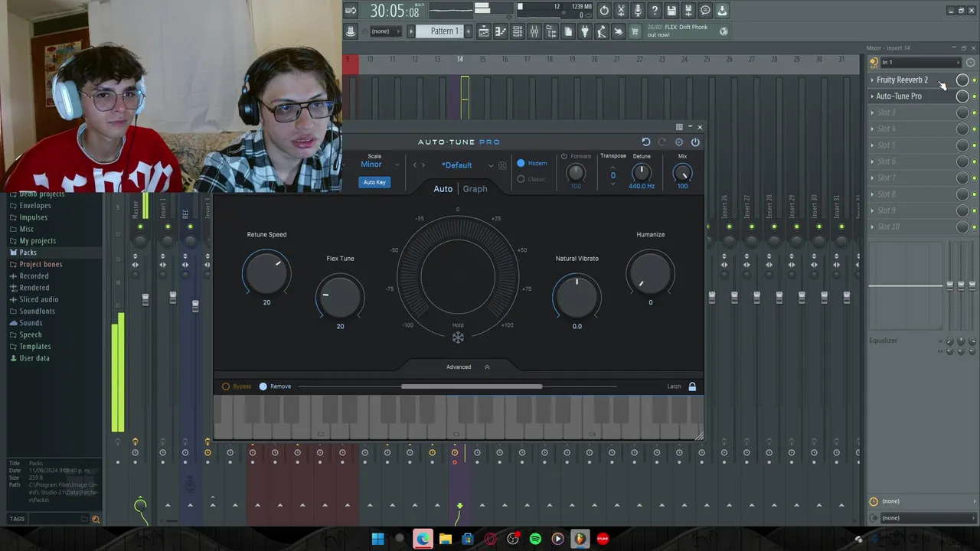
Task: Open the (none) selector in toolbar
Action: pos(385,31)
